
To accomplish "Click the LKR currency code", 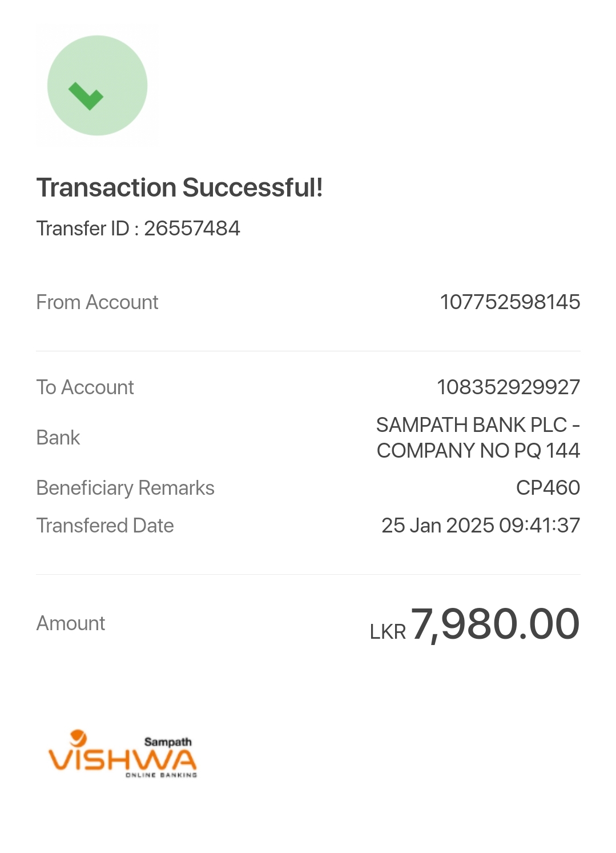I will pyautogui.click(x=388, y=632).
